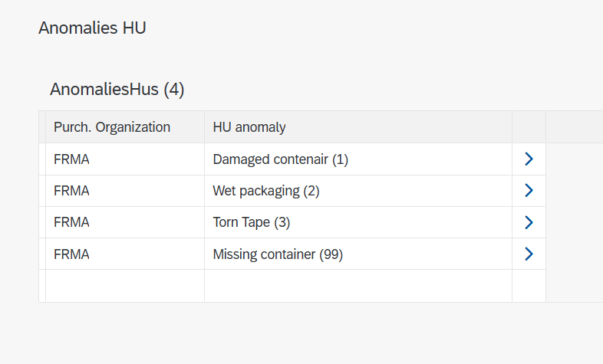The height and width of the screenshot is (364, 603).
Task: Click the empty Purch. Organization cell
Action: [x=125, y=286]
